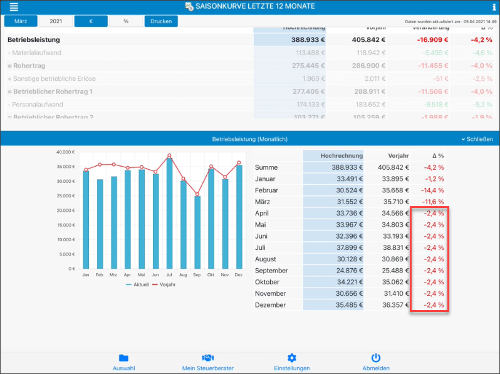500x374 pixels.
Task: Click the December bar in chart
Action: coord(239,217)
